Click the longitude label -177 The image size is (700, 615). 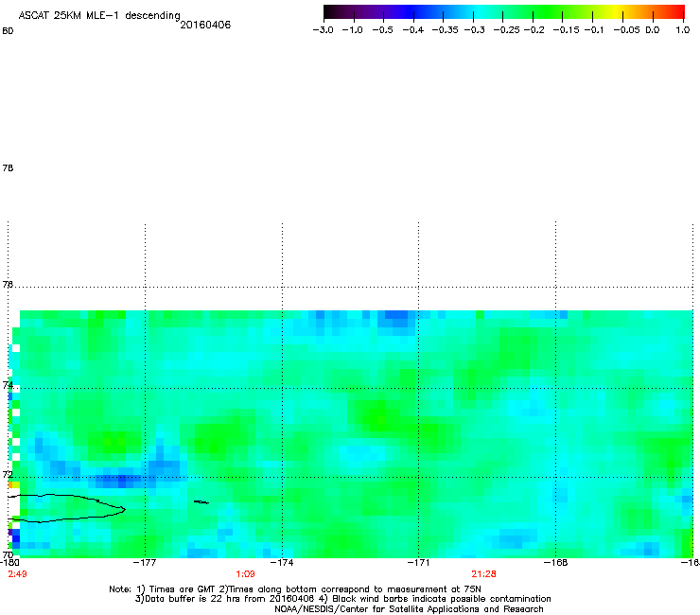coord(145,563)
